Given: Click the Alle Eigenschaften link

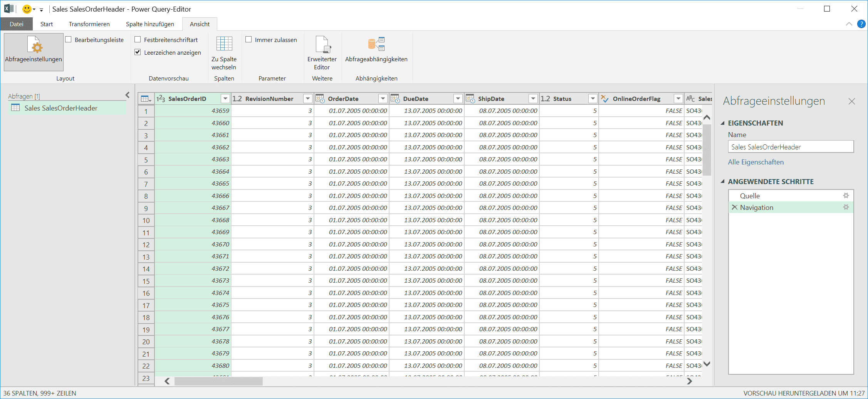Looking at the screenshot, I should [x=756, y=162].
